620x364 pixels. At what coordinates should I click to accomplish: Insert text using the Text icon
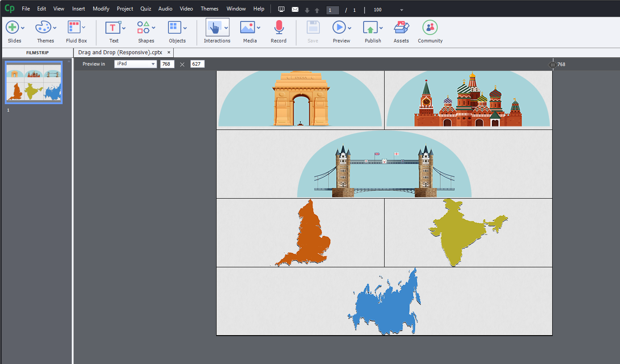pyautogui.click(x=112, y=28)
